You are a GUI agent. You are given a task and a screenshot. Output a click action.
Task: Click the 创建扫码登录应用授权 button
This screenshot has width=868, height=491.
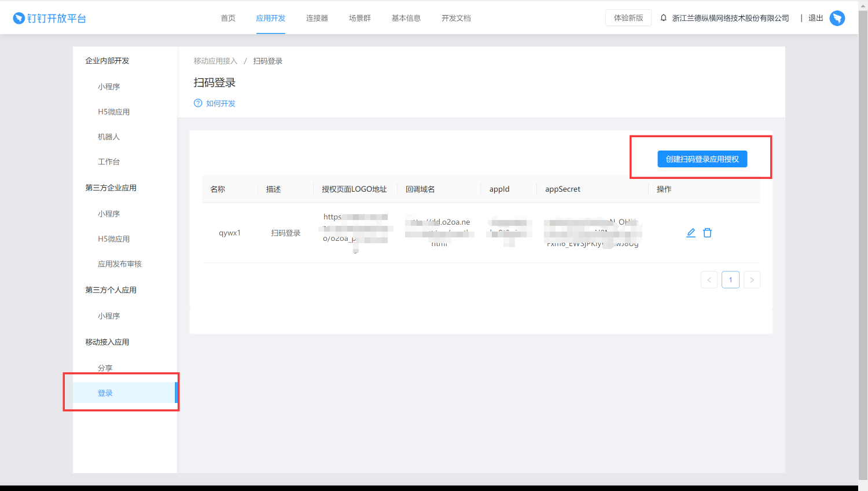tap(702, 159)
